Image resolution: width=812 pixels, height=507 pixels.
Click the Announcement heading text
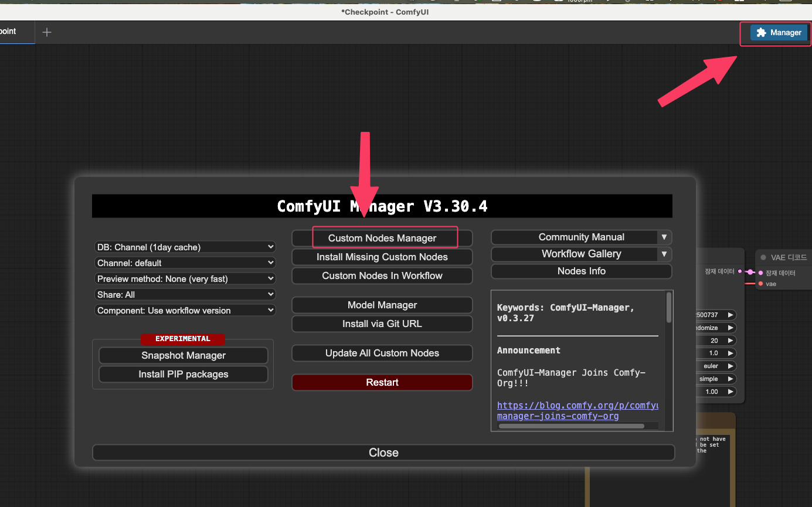coord(529,351)
